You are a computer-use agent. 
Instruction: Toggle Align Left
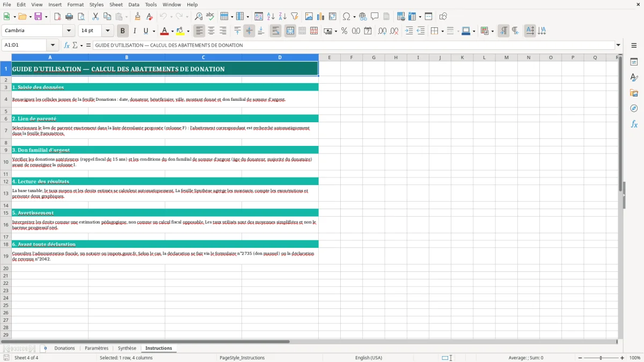(200, 31)
